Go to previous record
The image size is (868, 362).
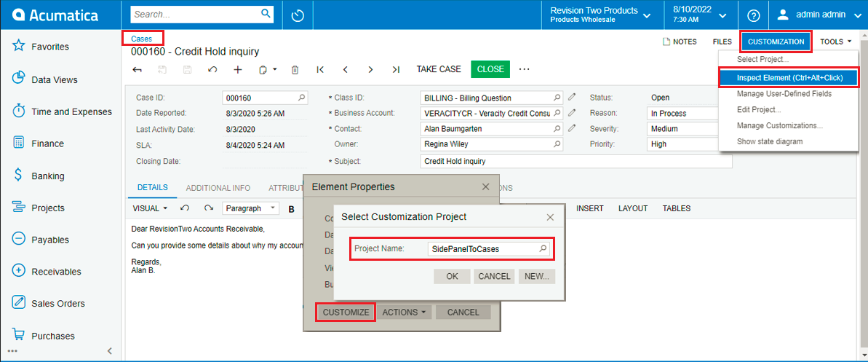(x=346, y=69)
